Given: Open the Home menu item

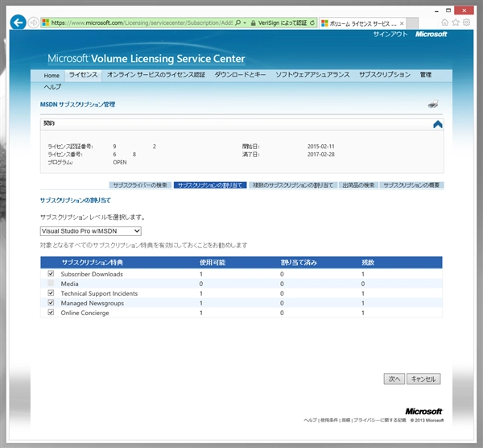Looking at the screenshot, I should 52,76.
